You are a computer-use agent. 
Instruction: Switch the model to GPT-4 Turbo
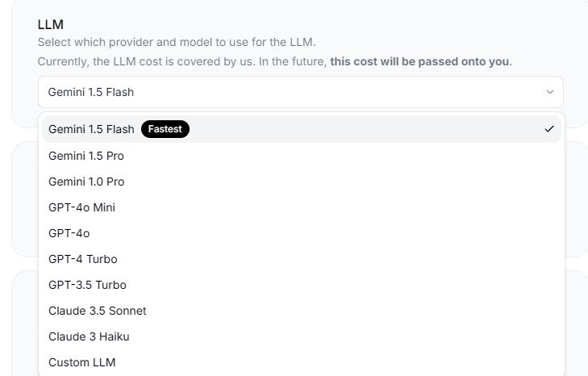(82, 259)
